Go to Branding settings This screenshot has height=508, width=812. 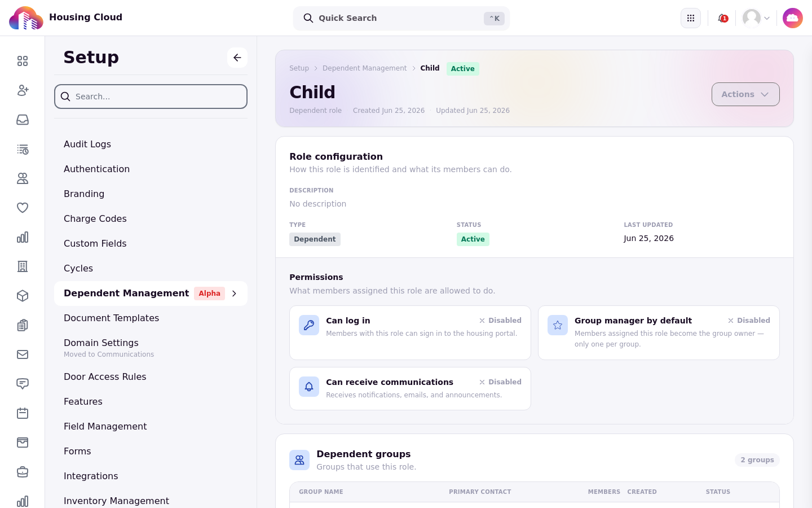[84, 194]
